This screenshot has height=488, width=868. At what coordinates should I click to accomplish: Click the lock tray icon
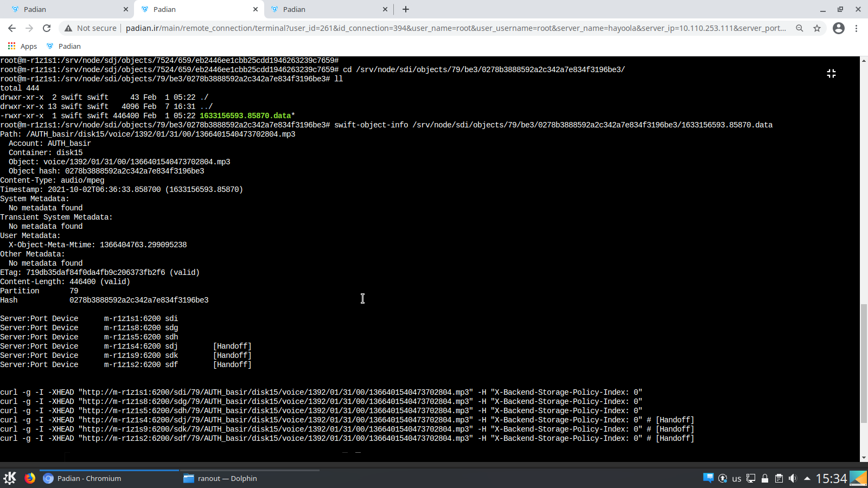coord(765,478)
